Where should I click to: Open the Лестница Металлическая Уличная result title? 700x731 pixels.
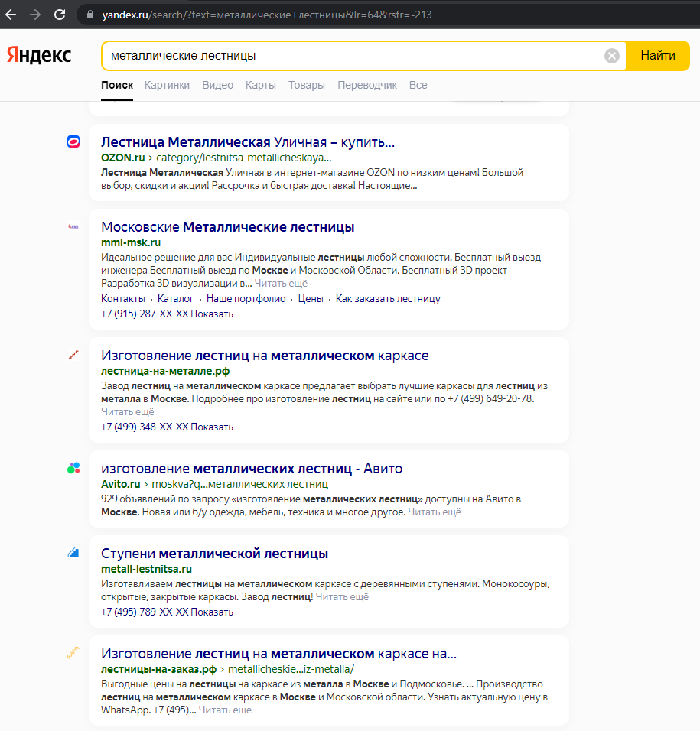pos(248,141)
